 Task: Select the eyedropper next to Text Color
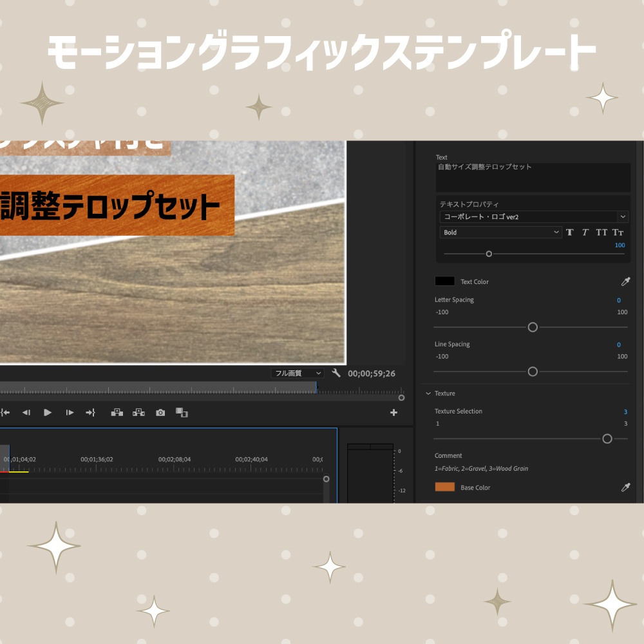tap(624, 281)
